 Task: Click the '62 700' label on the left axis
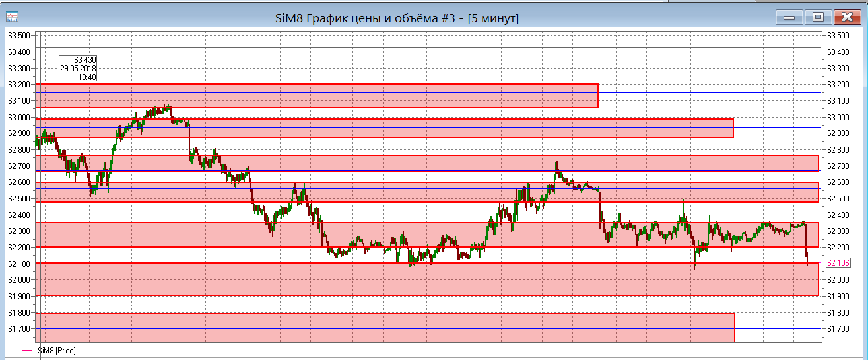[x=18, y=166]
